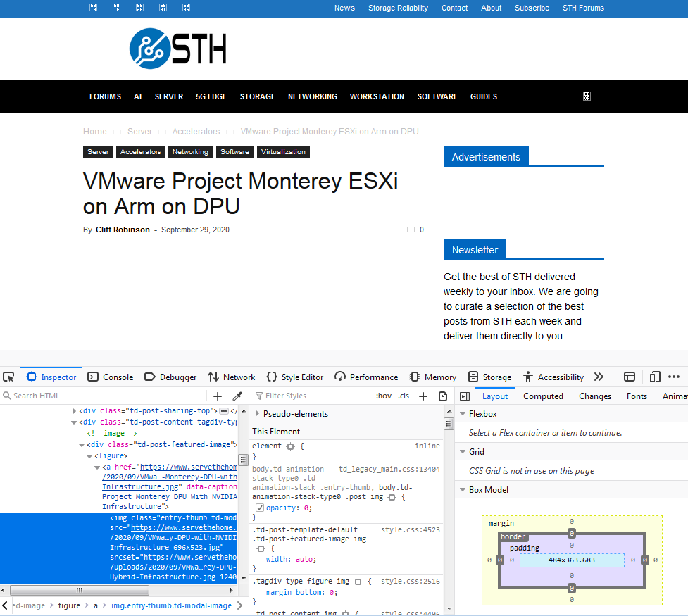Collapse the td-post-featured-image div node
688x616 pixels.
click(x=82, y=445)
